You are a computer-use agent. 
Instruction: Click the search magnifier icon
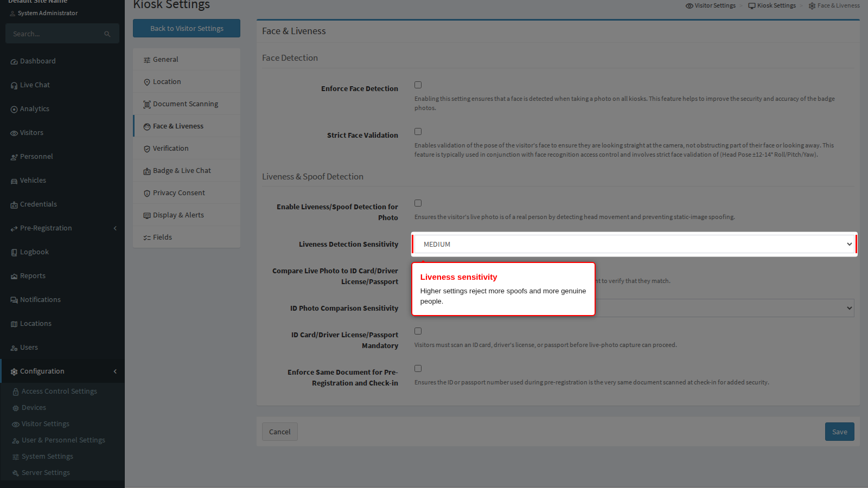tap(107, 34)
